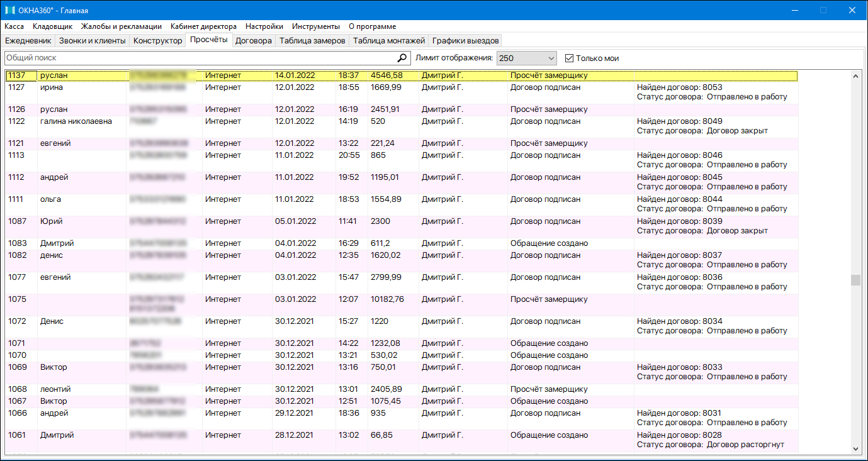
Task: Switch to the Договора tab
Action: [253, 41]
